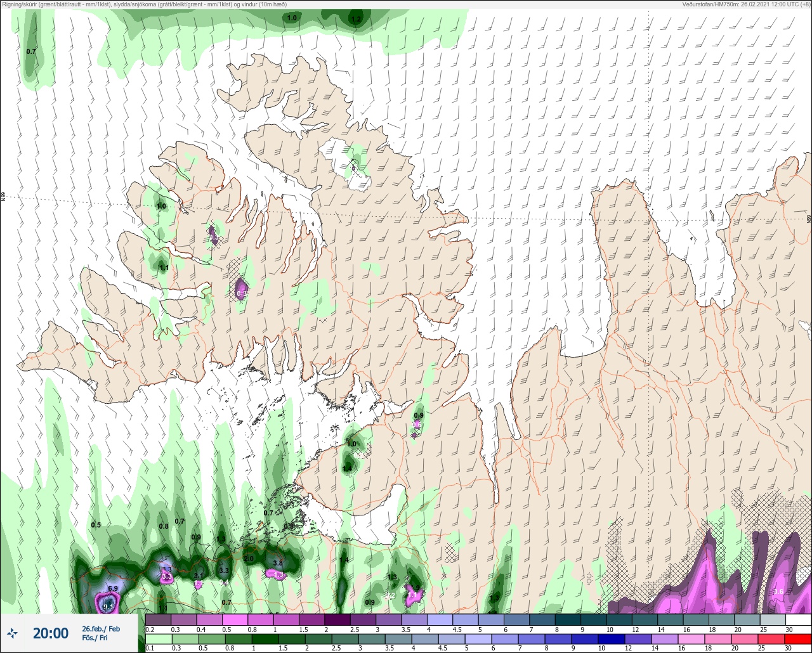Click the 0.5 value over the southwest sea
This screenshot has width=812, height=653.
96,525
